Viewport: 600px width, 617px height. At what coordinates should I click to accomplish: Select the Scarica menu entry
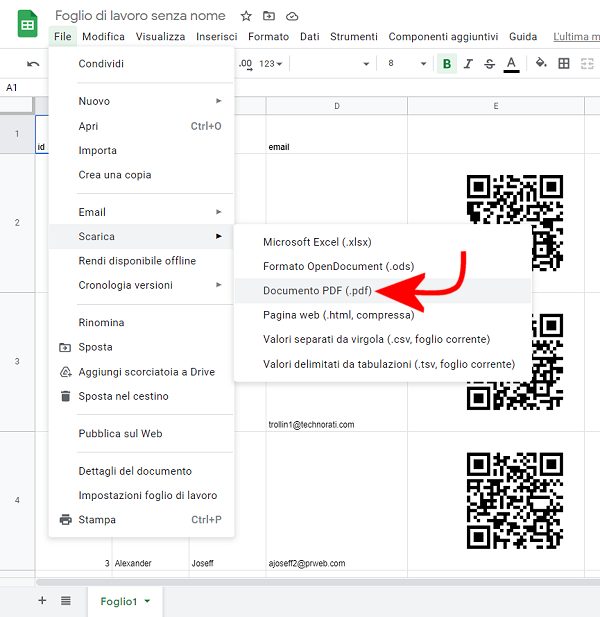pyautogui.click(x=142, y=236)
